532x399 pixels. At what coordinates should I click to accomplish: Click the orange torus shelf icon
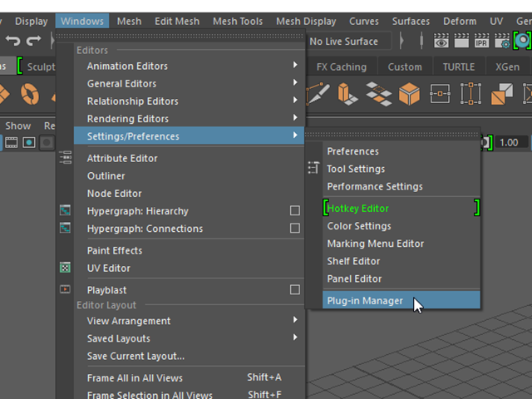click(x=30, y=94)
